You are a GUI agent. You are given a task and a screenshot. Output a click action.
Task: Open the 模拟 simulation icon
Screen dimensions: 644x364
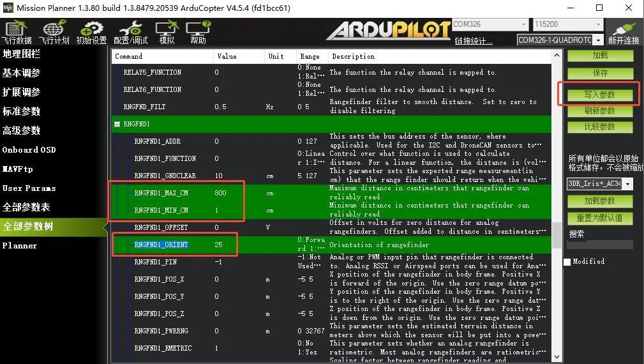click(167, 32)
